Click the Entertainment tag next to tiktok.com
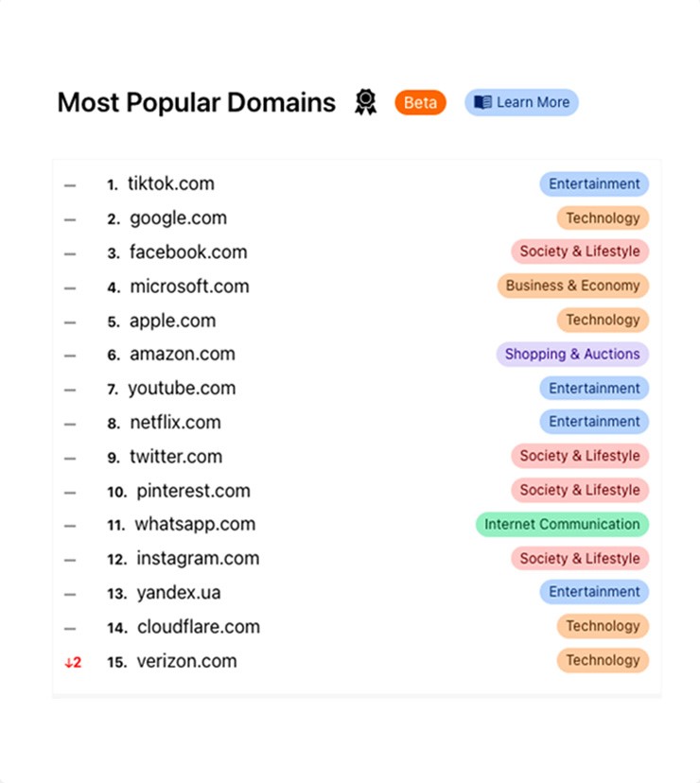This screenshot has height=783, width=700. (594, 183)
